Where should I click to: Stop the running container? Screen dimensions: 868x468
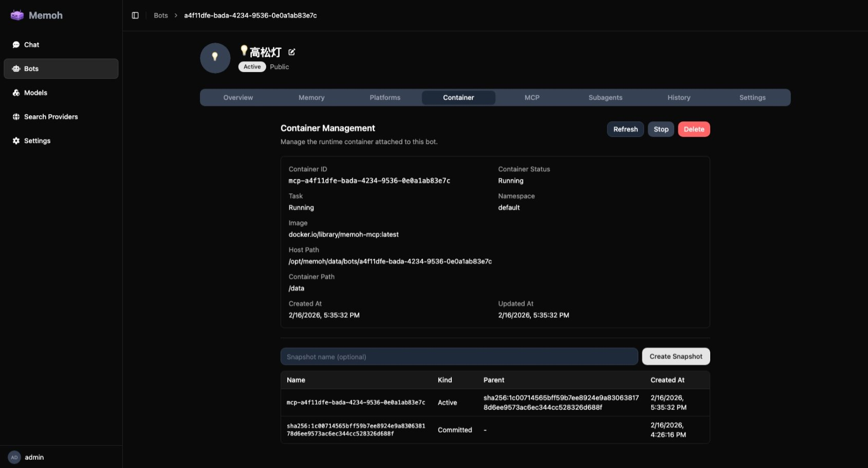(661, 130)
